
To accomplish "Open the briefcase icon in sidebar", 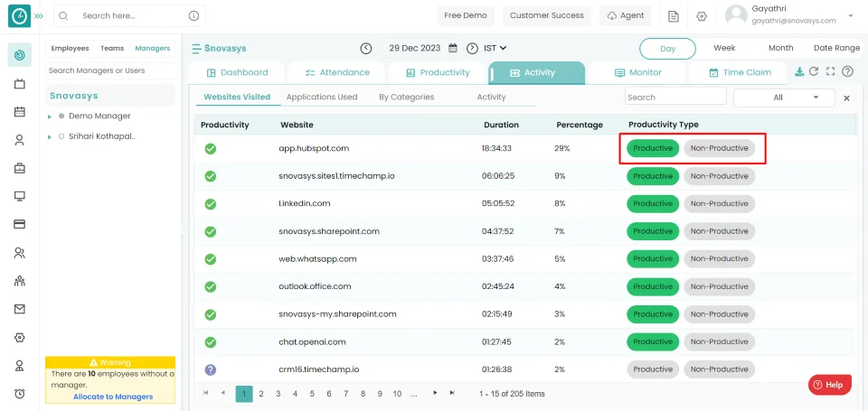I will [19, 168].
